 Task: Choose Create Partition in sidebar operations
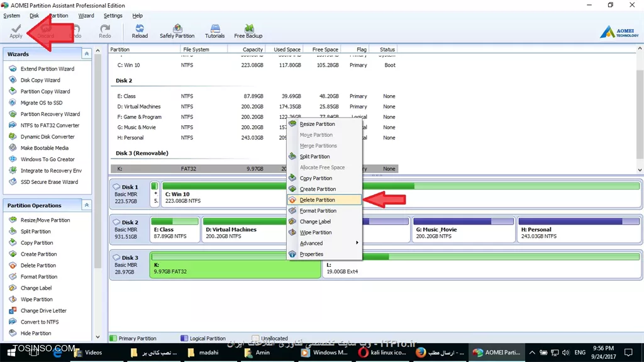click(x=38, y=254)
